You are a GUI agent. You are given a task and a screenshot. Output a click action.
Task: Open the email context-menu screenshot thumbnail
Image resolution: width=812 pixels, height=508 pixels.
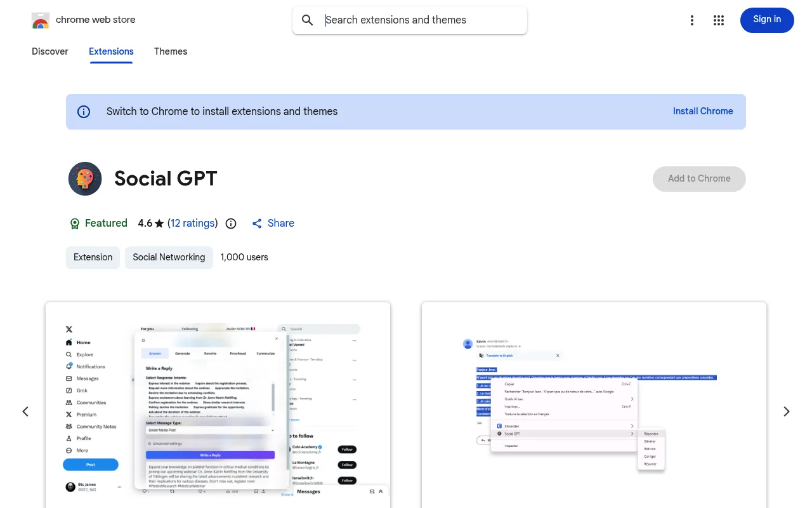tap(594, 405)
